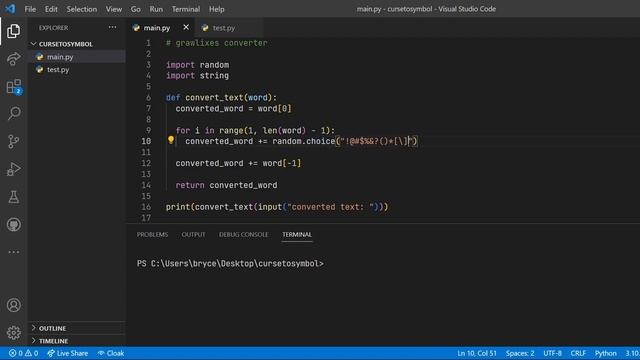
Task: Open the Extensions view with badge
Action: point(13,87)
